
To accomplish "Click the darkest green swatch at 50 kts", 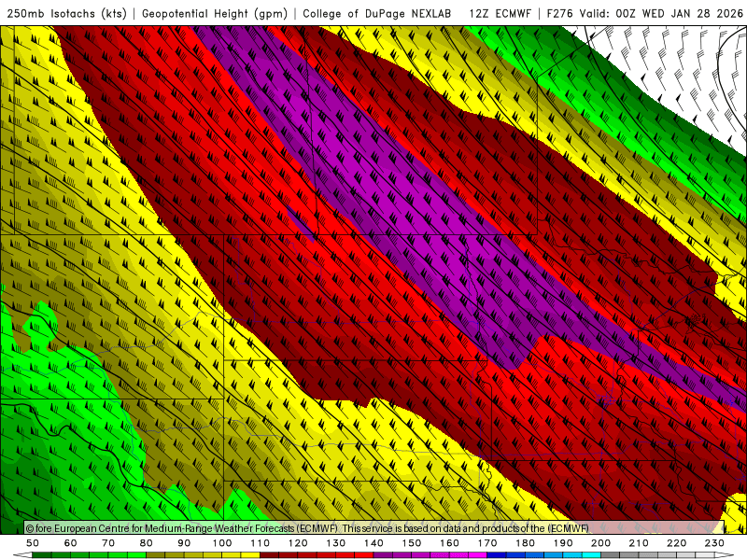I will 41,555.
